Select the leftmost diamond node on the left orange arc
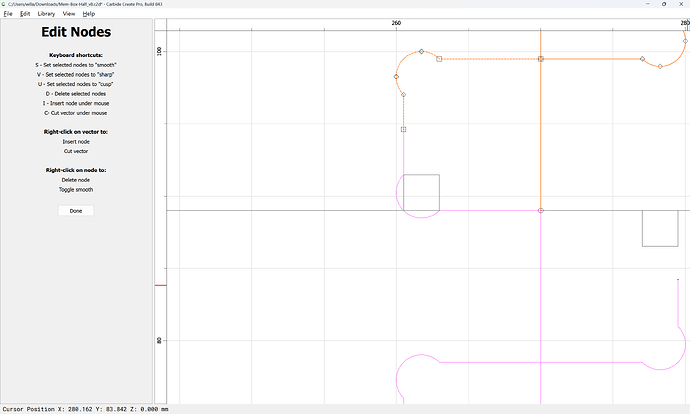Viewport: 690px width, 414px height. pyautogui.click(x=396, y=77)
